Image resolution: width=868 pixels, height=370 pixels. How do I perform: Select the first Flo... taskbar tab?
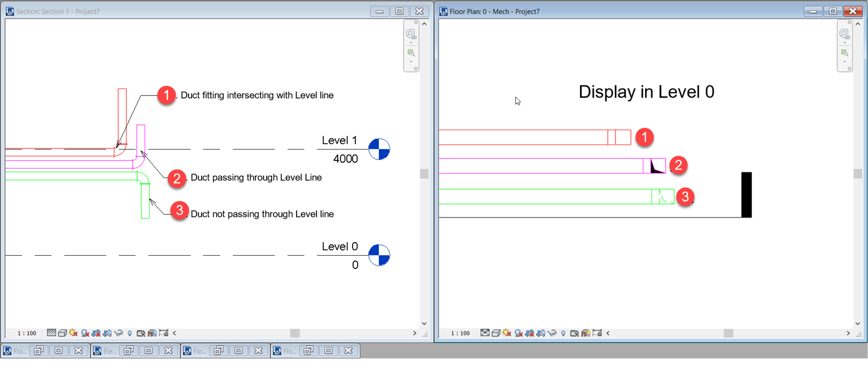pos(14,350)
